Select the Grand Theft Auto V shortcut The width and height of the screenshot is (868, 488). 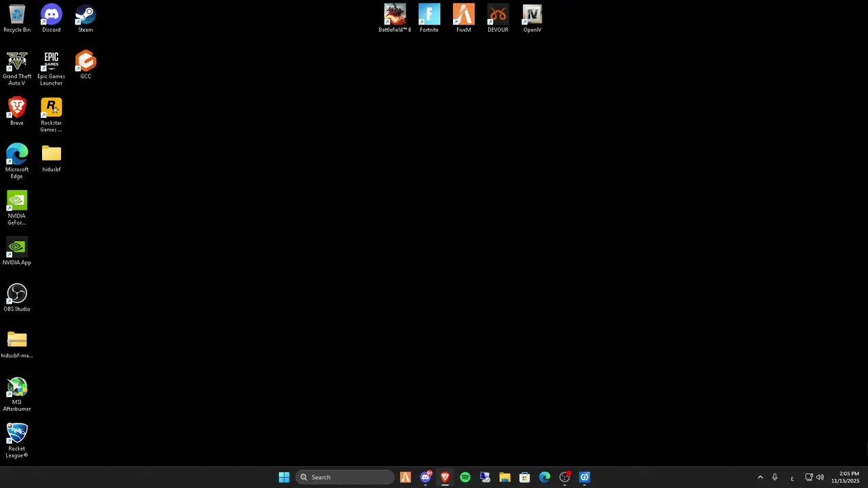click(17, 68)
